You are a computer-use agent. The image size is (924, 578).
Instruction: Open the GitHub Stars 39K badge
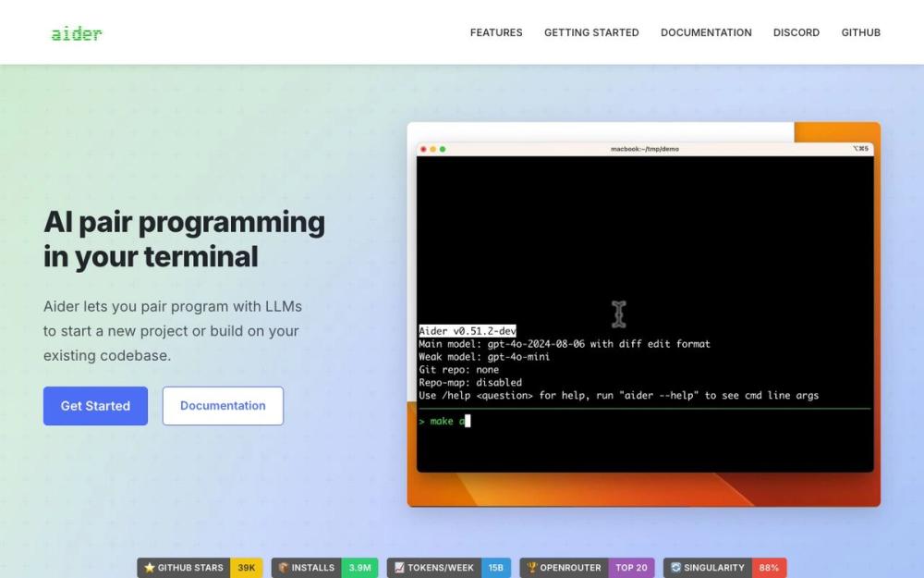tap(200, 568)
